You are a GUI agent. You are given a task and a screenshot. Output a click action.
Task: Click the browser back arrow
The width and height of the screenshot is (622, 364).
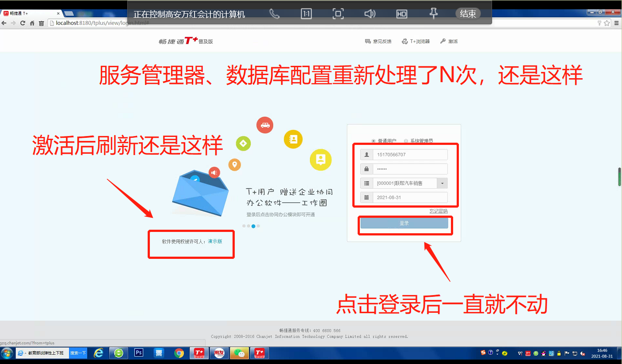(x=4, y=23)
